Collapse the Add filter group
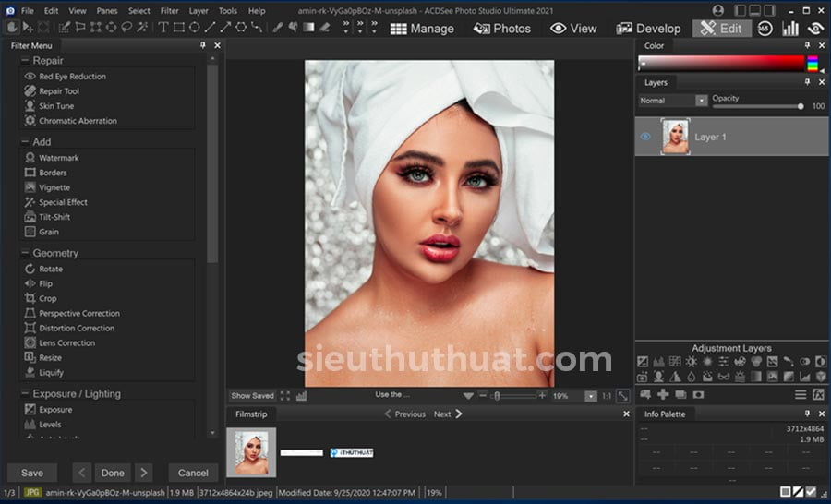The height and width of the screenshot is (504, 831). click(25, 141)
